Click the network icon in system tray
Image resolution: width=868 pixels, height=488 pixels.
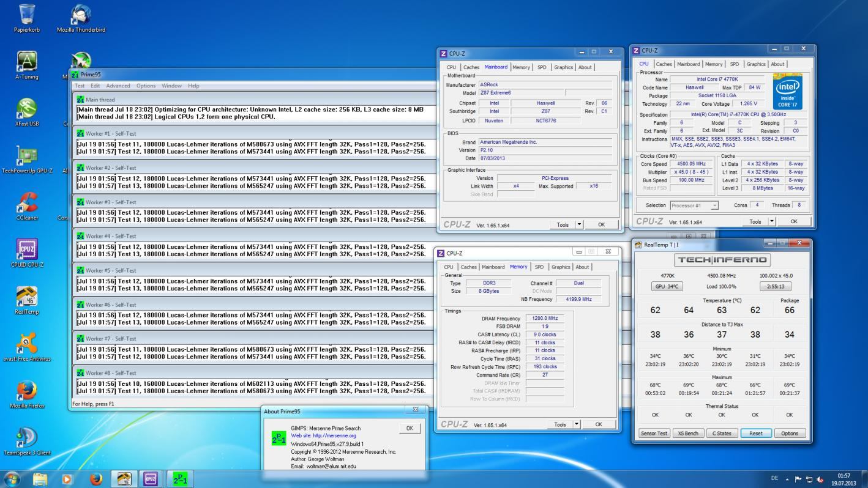809,479
